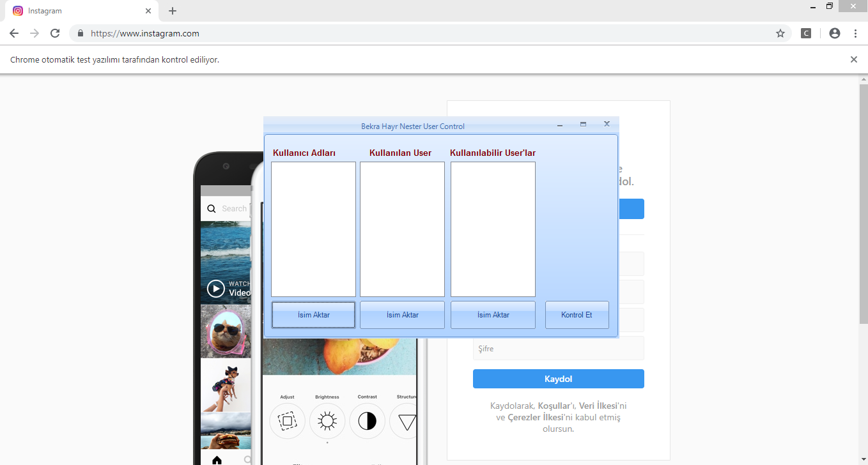868x465 pixels.
Task: Click the blue Kaydol button
Action: pos(558,379)
